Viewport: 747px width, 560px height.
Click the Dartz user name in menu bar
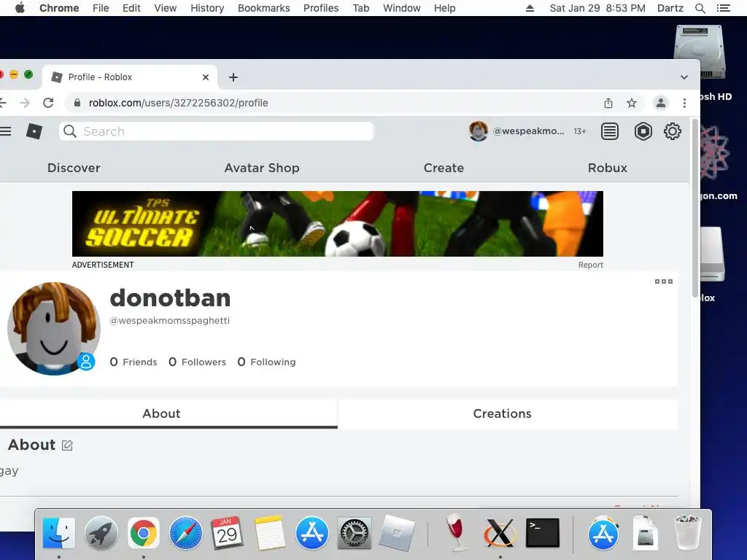tap(670, 8)
